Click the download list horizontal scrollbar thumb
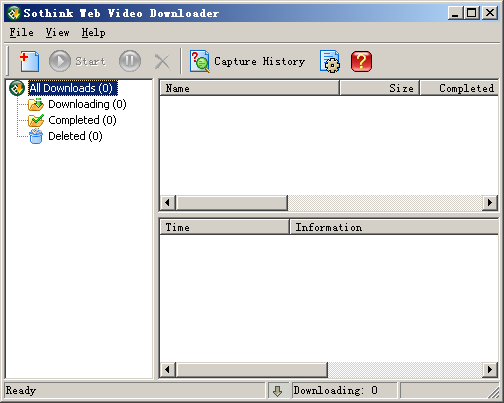 [231, 203]
